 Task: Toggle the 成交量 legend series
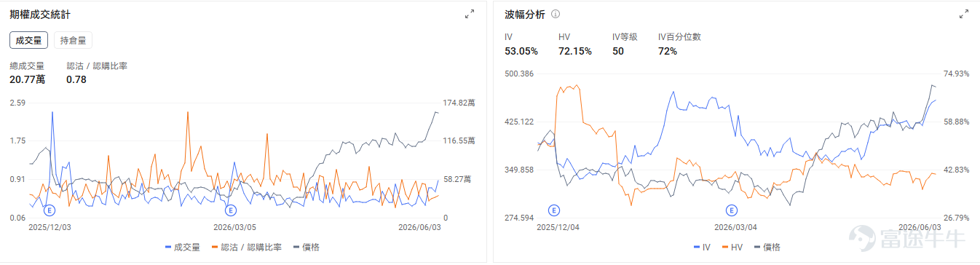[183, 248]
